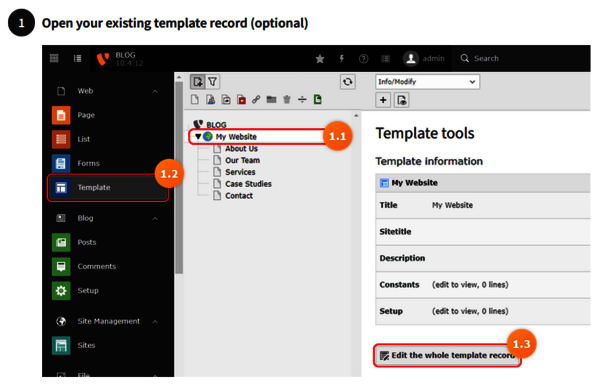Open help question mark menu
The height and width of the screenshot is (385, 600).
click(364, 59)
